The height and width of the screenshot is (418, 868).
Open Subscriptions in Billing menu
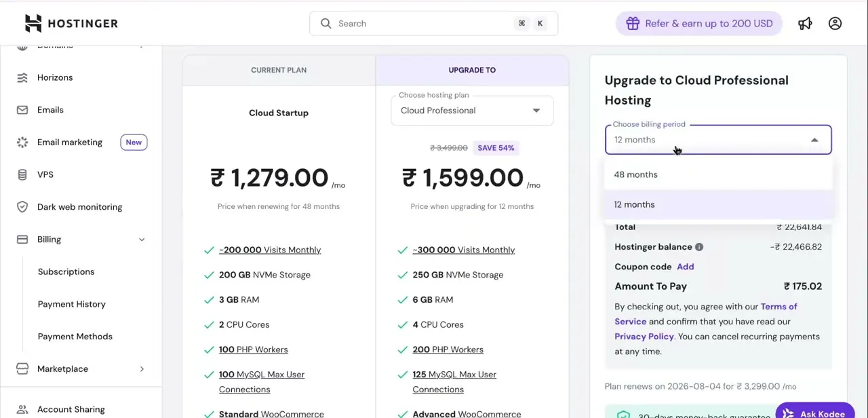[66, 271]
